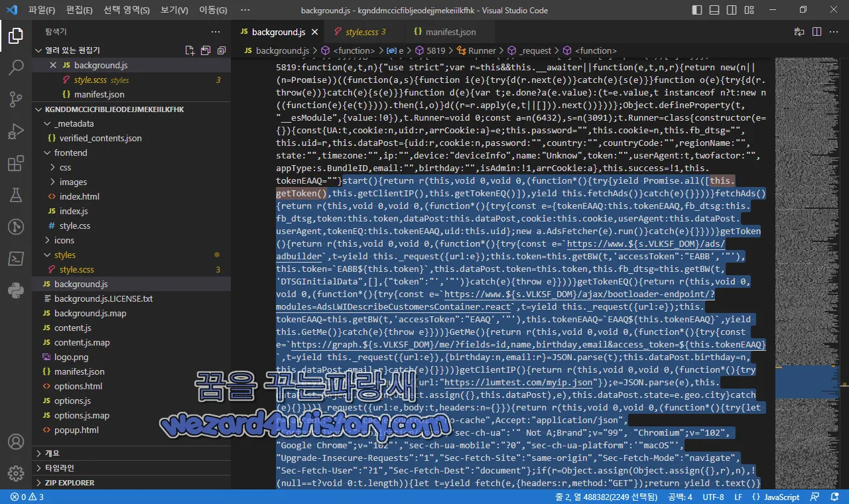The height and width of the screenshot is (504, 849).
Task: Open the Extensions view
Action: (x=16, y=163)
